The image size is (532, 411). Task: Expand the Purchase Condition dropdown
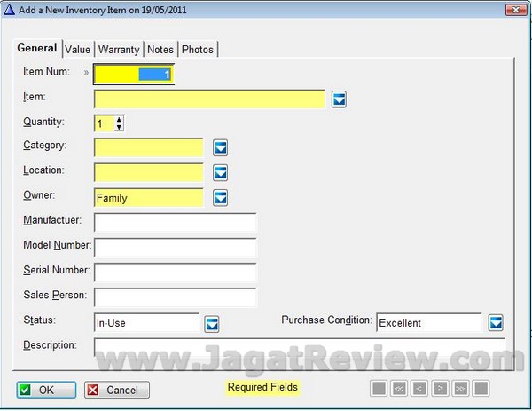pyautogui.click(x=496, y=323)
